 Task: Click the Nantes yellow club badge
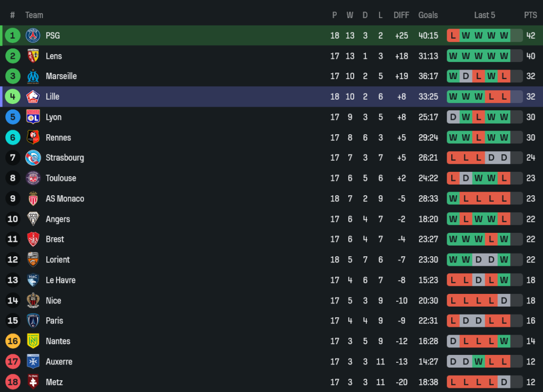tap(33, 341)
